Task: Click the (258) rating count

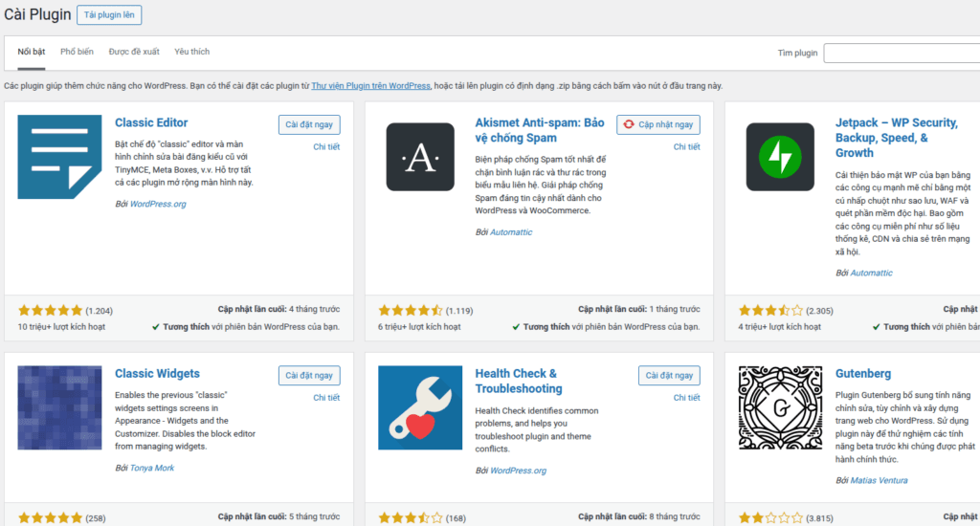Action: pyautogui.click(x=96, y=518)
